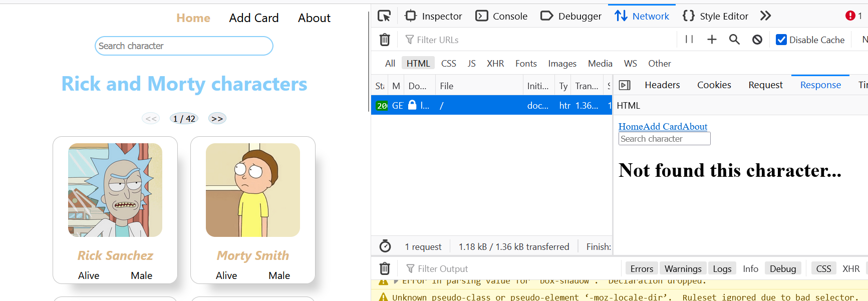Clear network log with trash icon
868x301 pixels.
click(x=385, y=40)
